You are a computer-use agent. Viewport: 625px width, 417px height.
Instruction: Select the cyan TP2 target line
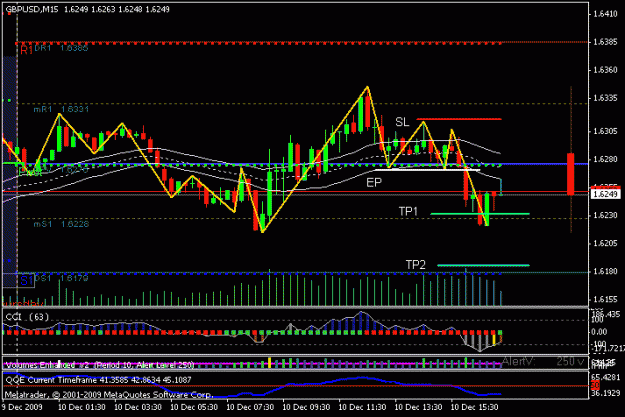(x=483, y=265)
